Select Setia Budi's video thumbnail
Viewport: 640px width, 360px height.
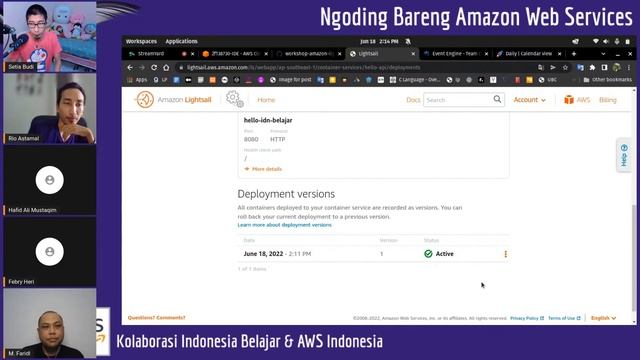pos(49,36)
